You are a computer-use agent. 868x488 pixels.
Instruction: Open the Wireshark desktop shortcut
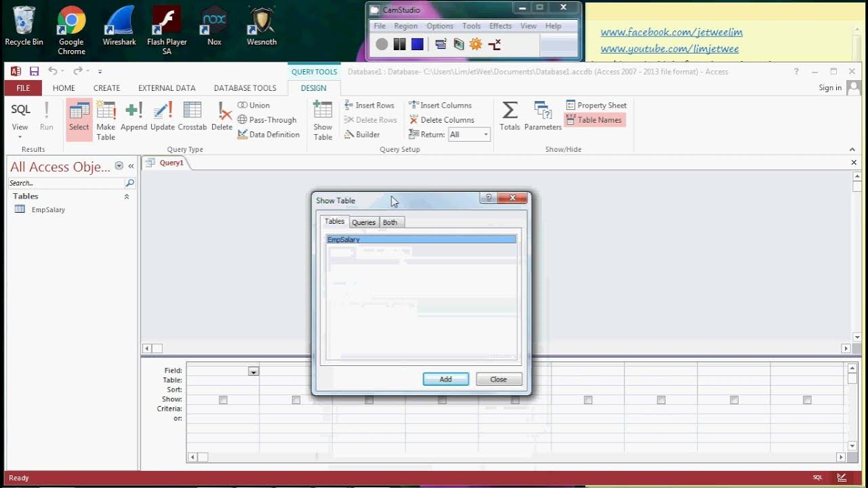pos(119,26)
